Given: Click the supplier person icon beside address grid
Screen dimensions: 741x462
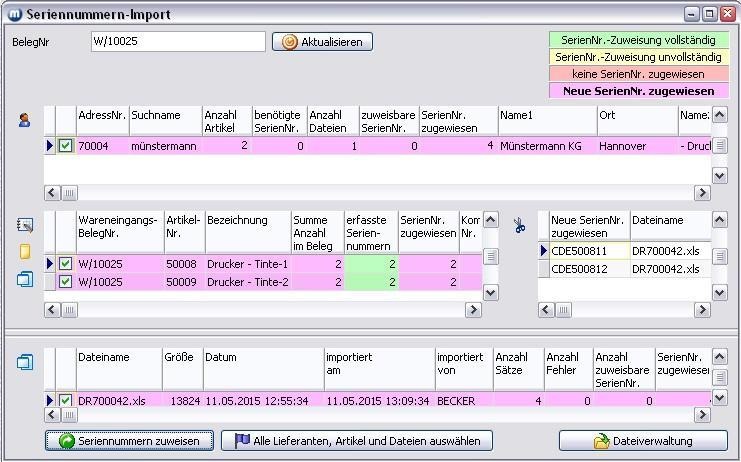Looking at the screenshot, I should tap(24, 120).
